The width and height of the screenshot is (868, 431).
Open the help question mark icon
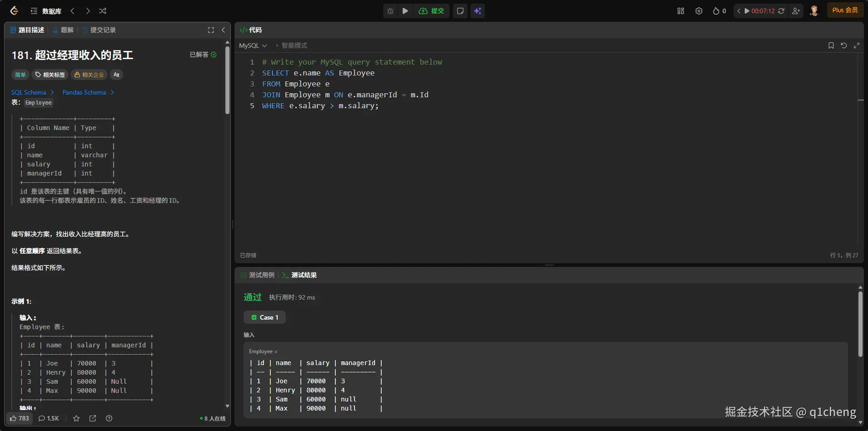tap(109, 418)
